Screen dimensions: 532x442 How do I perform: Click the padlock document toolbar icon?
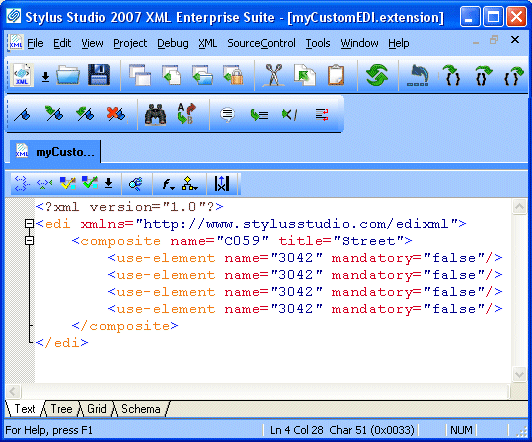pos(233,75)
